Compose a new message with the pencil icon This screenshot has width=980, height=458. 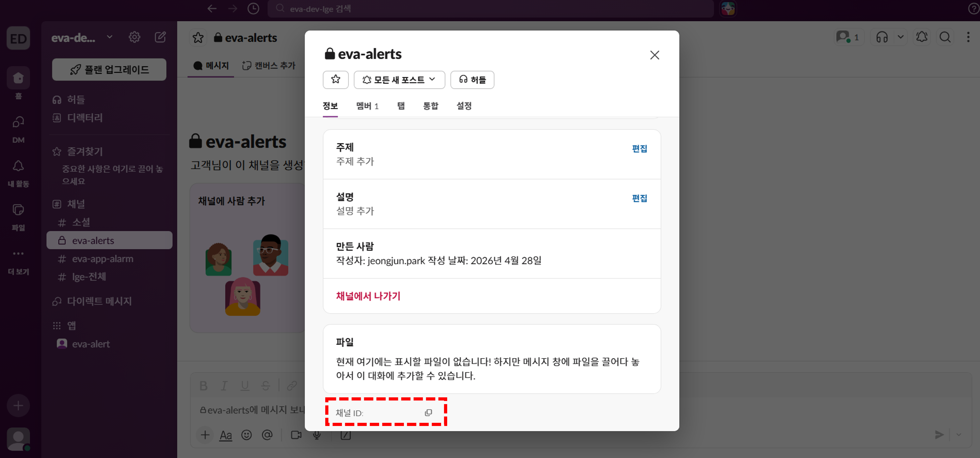click(x=160, y=37)
